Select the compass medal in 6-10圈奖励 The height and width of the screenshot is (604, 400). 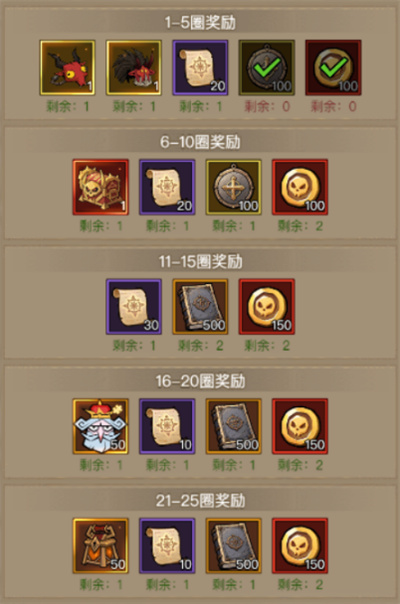click(234, 187)
